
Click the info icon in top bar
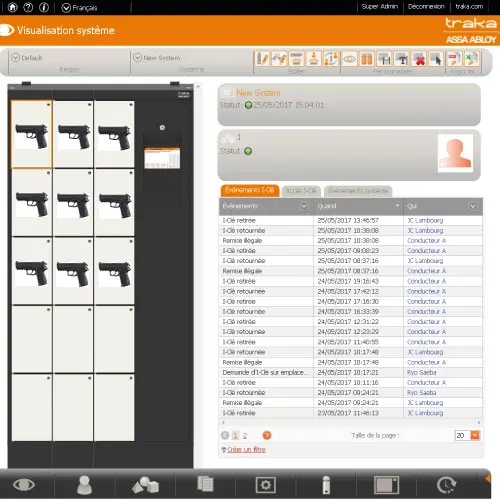44,7
